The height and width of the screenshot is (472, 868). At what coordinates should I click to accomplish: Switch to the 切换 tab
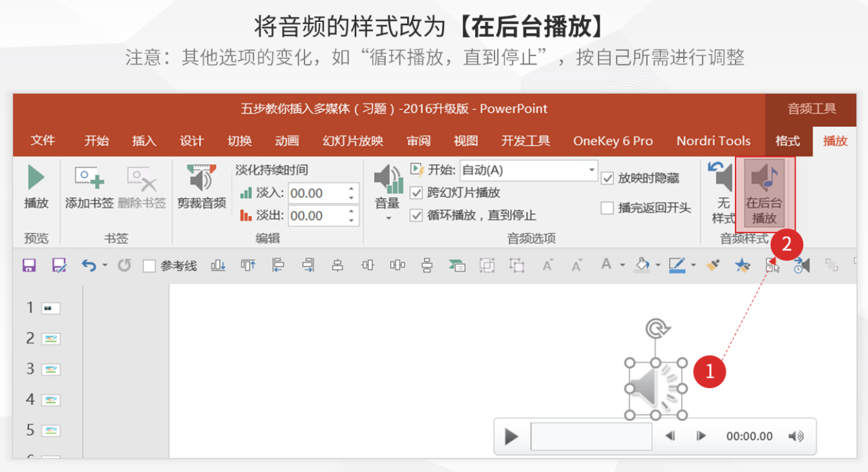click(x=240, y=141)
